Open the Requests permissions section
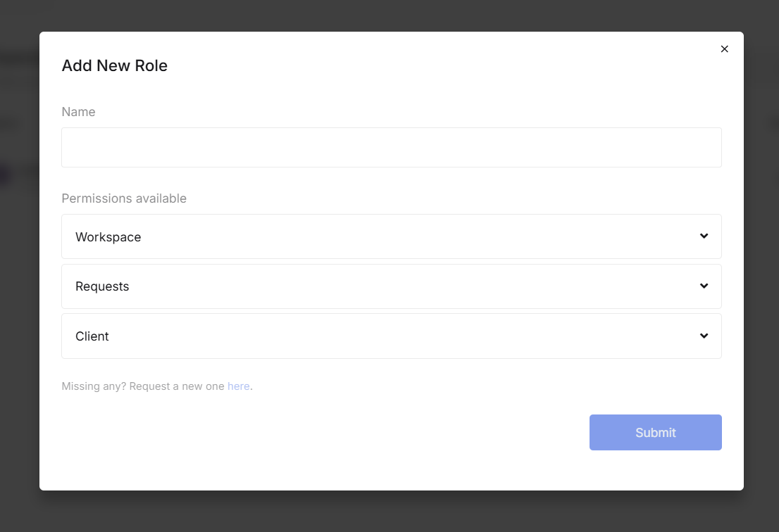 391,286
